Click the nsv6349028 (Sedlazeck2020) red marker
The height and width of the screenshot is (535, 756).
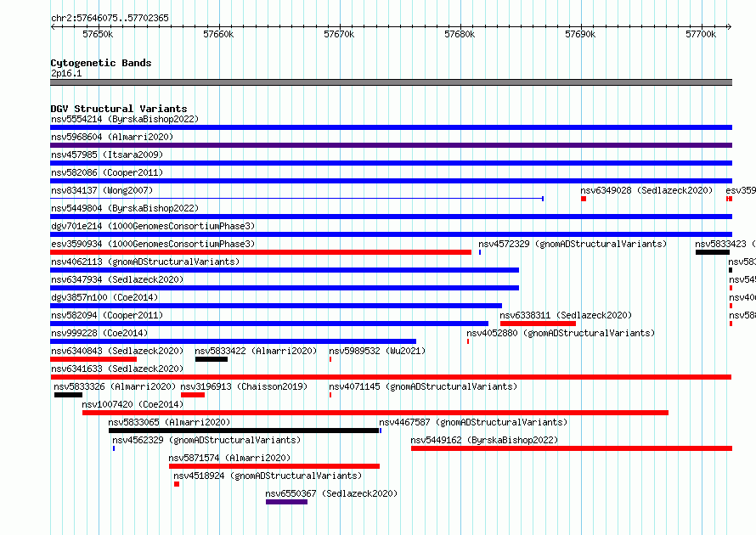coord(584,199)
